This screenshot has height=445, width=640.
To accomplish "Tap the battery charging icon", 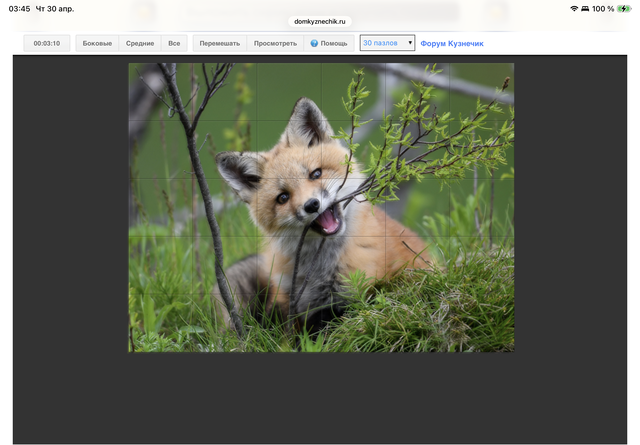I will tap(625, 8).
